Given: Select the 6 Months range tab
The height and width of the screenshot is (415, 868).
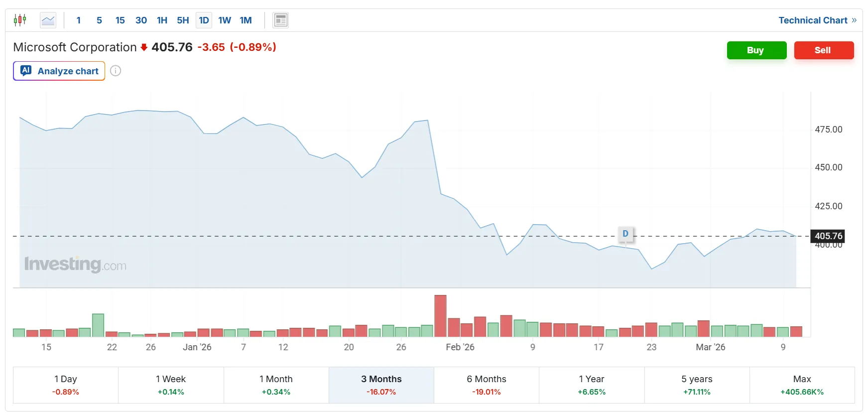Looking at the screenshot, I should tap(487, 385).
